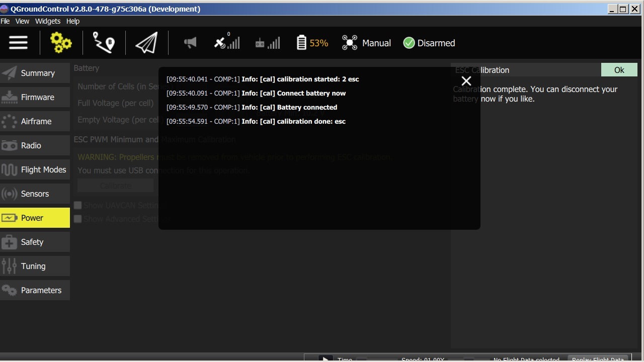Click Ok to finish ESC Calibration

click(619, 70)
